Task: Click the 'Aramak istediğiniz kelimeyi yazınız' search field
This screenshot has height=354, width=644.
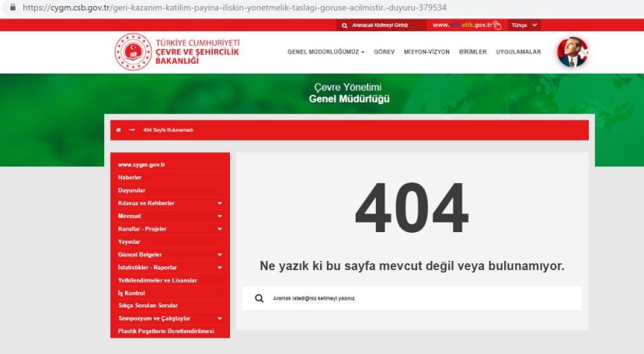Action: pyautogui.click(x=412, y=299)
